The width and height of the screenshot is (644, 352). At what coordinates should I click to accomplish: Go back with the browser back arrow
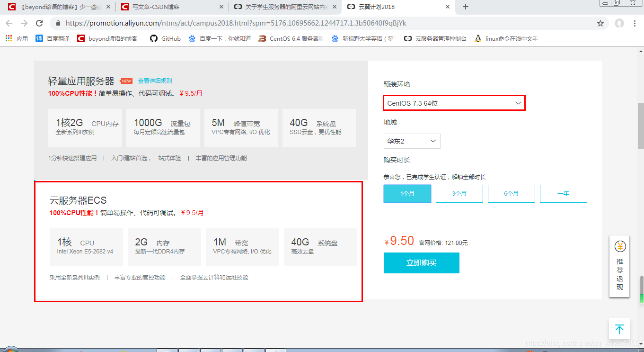click(x=9, y=23)
